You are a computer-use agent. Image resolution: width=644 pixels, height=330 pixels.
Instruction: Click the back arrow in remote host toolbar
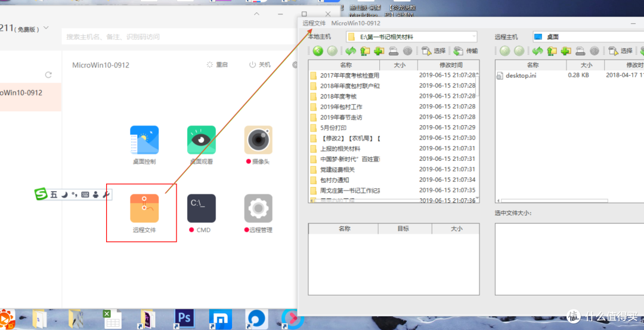(505, 51)
